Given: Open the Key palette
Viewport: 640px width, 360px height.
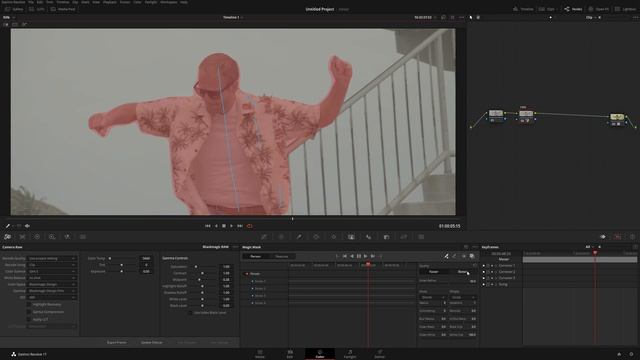Looking at the screenshot, I should (386, 237).
